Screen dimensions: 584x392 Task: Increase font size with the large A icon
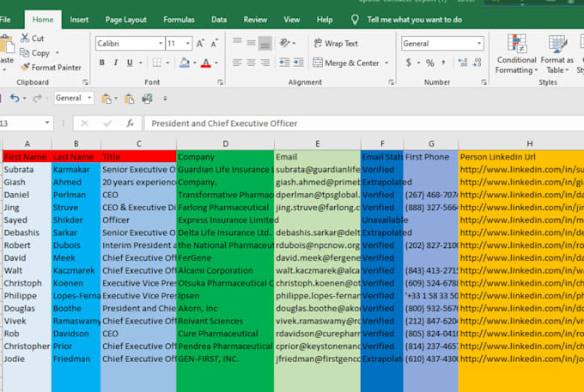coord(200,44)
